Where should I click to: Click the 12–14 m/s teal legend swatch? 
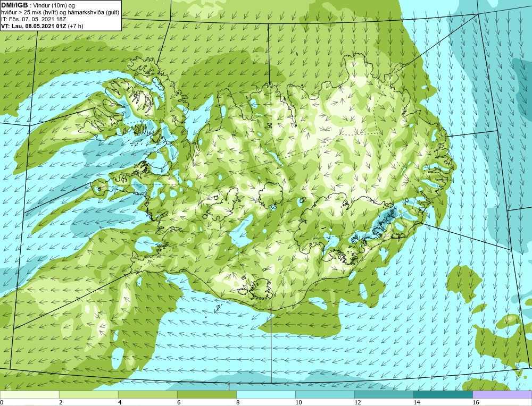(384, 394)
